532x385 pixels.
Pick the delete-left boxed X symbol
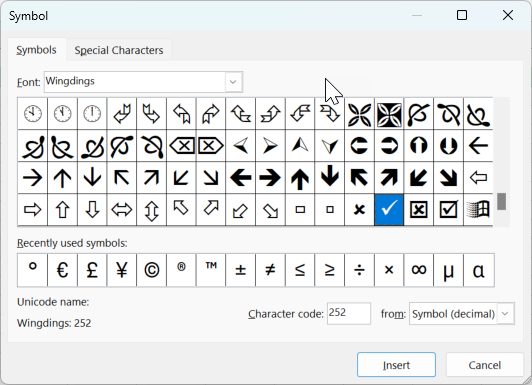pos(181,146)
